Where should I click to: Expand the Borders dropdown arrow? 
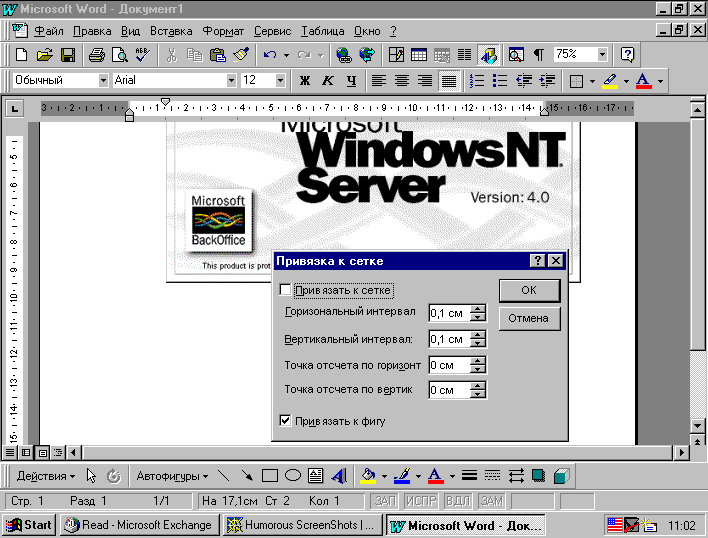coord(592,81)
